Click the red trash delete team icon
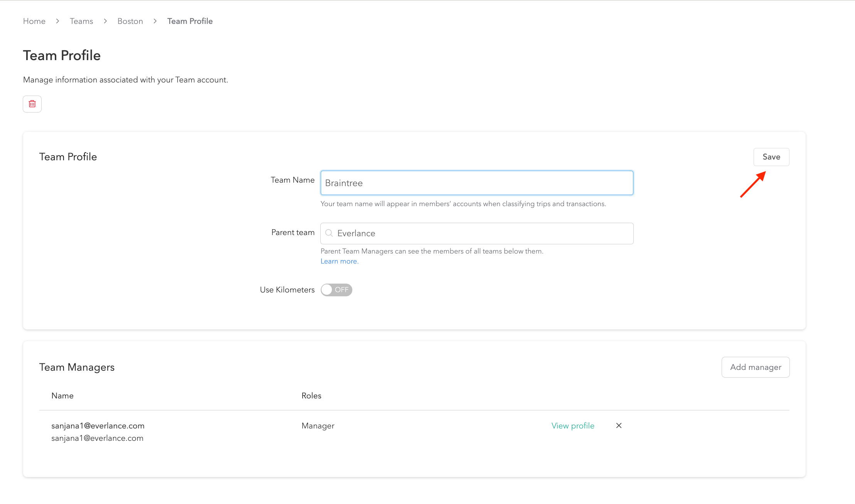Viewport: 855px width, 504px height. (x=32, y=104)
